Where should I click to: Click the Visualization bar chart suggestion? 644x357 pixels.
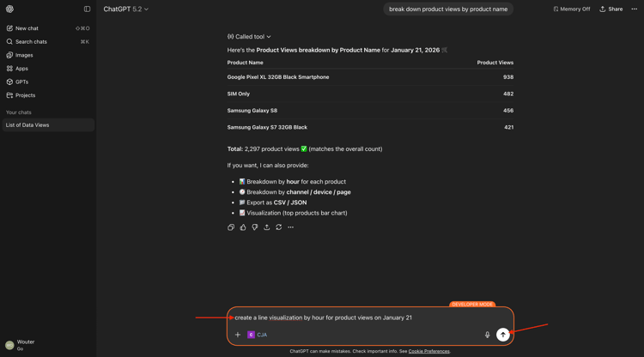294,213
